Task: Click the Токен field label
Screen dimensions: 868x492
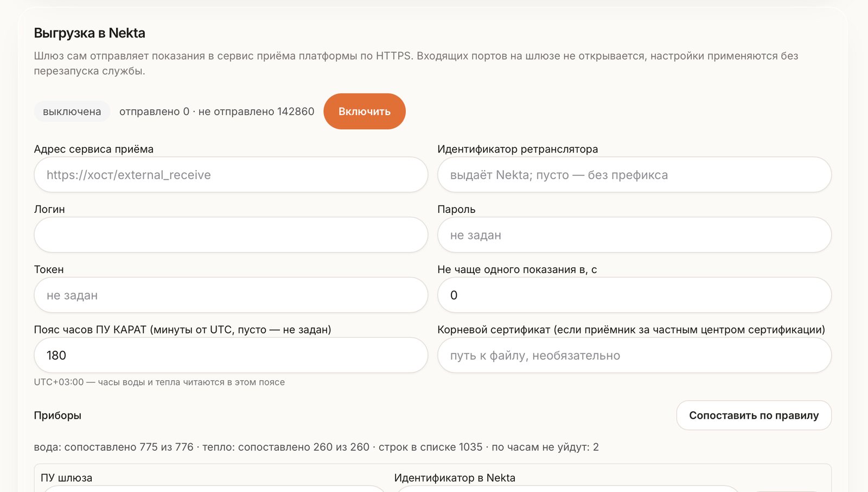Action: click(x=49, y=270)
